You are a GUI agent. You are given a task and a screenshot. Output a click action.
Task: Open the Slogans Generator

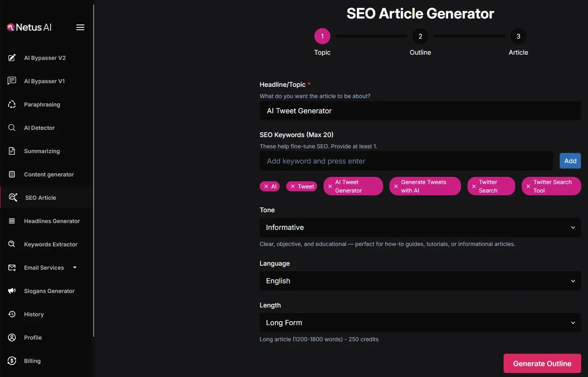click(x=49, y=291)
